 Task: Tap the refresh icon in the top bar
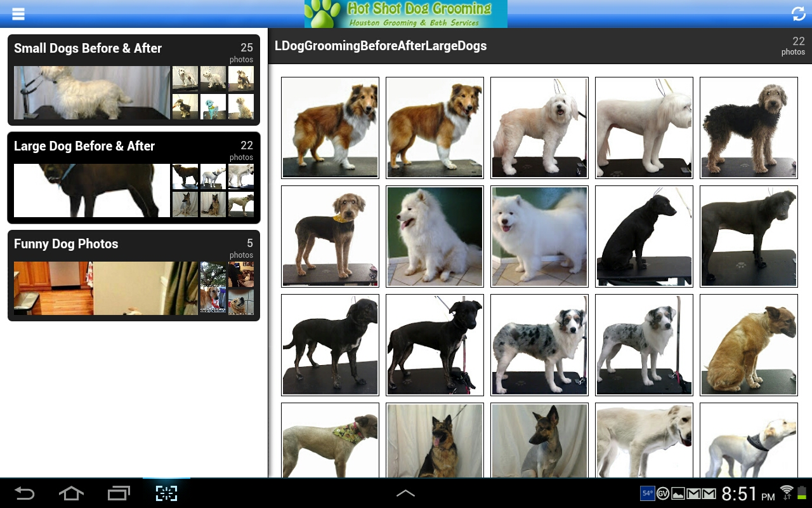tap(798, 13)
